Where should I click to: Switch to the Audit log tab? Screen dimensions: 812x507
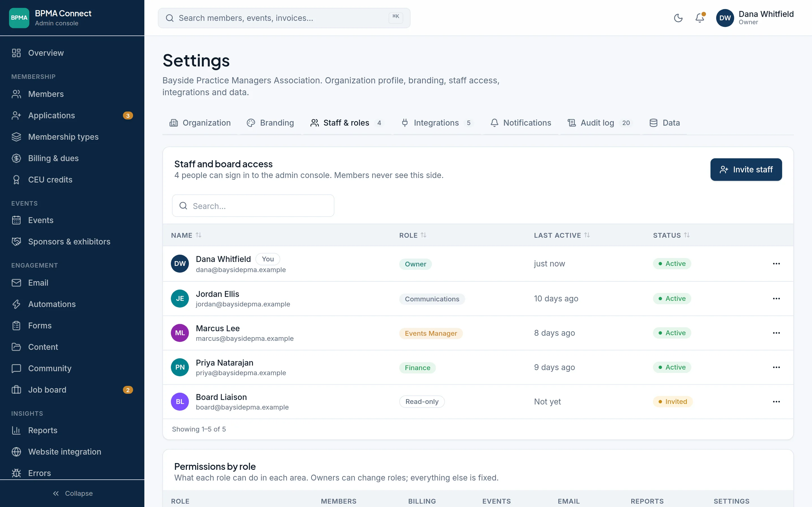[600, 123]
